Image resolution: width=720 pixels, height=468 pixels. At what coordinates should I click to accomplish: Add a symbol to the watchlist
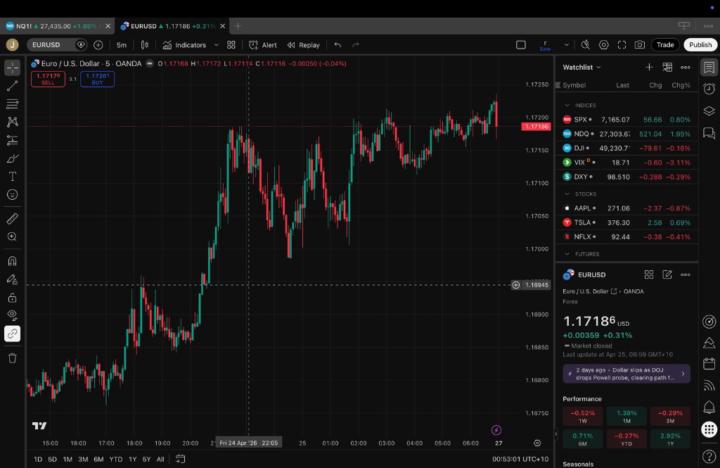pyautogui.click(x=649, y=67)
